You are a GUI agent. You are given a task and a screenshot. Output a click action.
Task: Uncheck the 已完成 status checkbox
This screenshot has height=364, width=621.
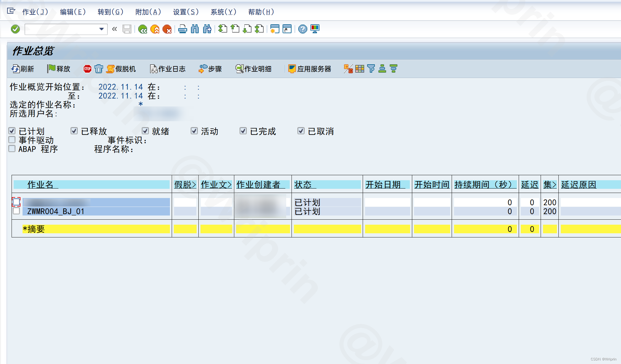click(x=243, y=131)
